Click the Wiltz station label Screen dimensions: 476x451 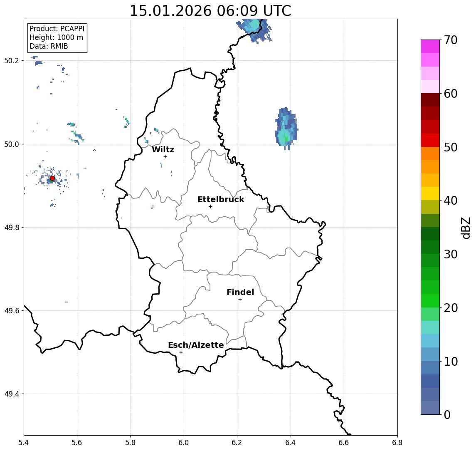coord(163,149)
